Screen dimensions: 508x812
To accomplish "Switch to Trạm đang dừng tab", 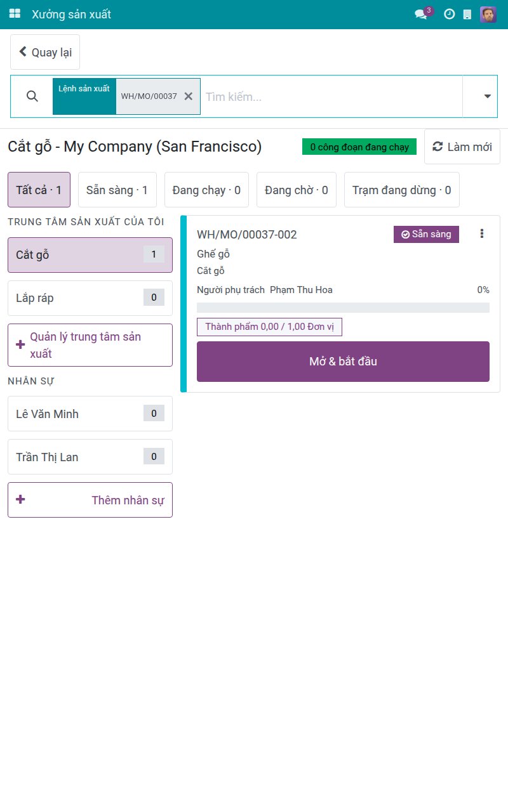I will click(402, 190).
